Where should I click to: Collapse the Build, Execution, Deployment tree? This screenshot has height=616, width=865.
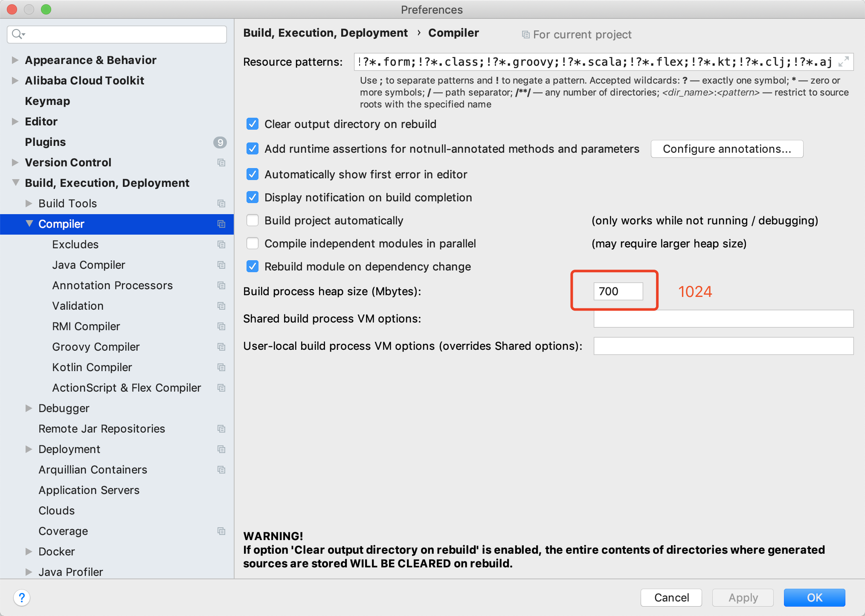click(16, 183)
